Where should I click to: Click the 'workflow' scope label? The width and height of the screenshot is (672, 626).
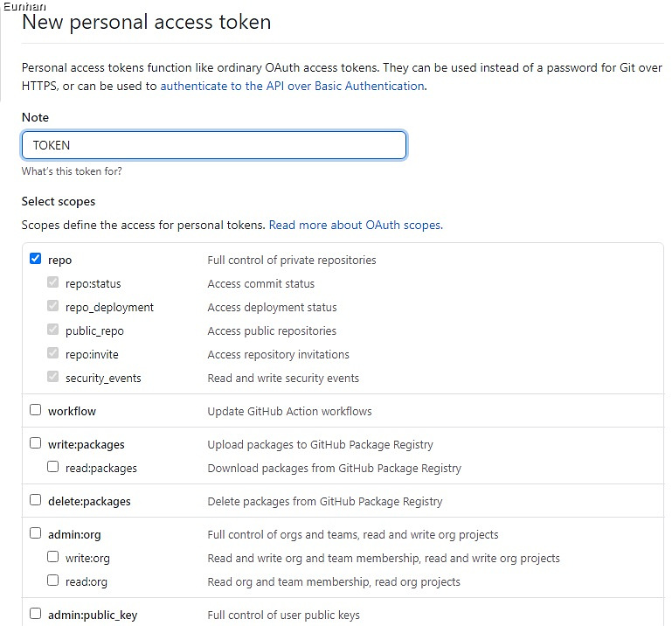point(72,411)
